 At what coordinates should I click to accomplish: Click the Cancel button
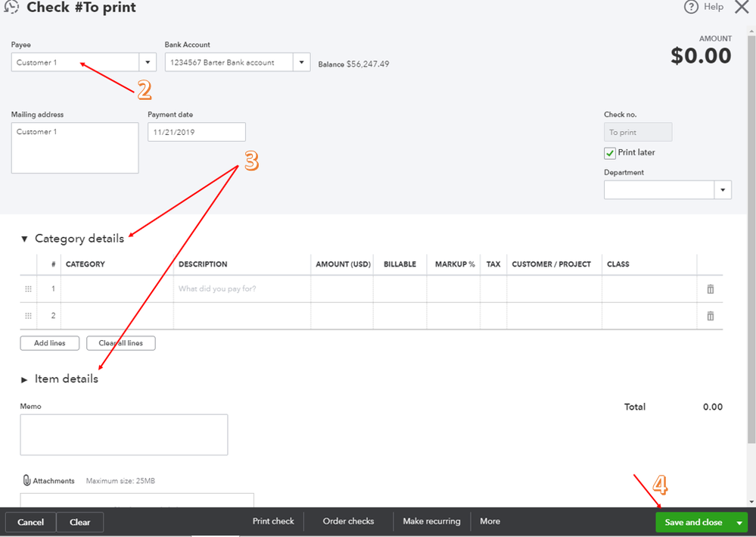click(30, 522)
